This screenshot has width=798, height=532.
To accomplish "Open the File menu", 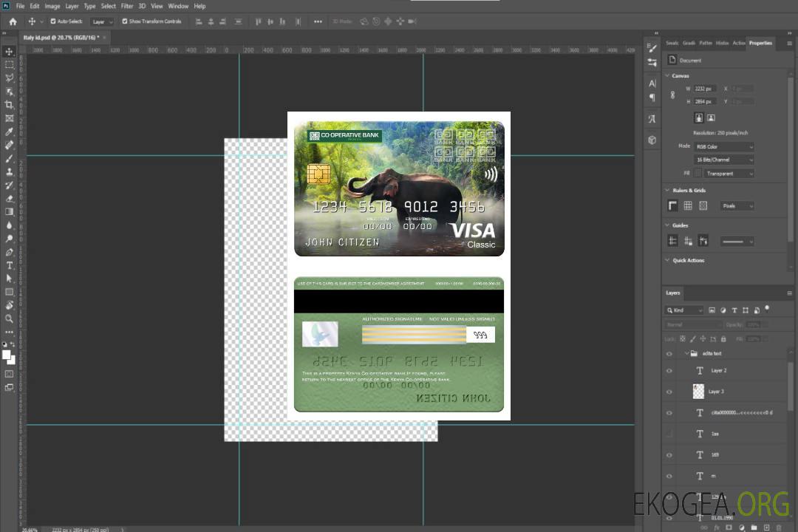I will point(20,6).
